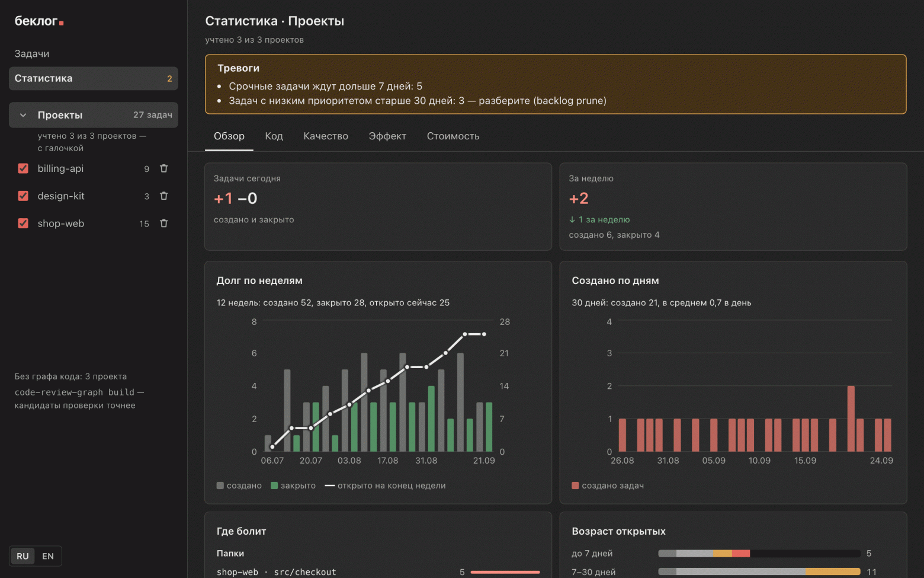924x578 pixels.
Task: Collapse the Проекты section chevron
Action: (x=23, y=115)
